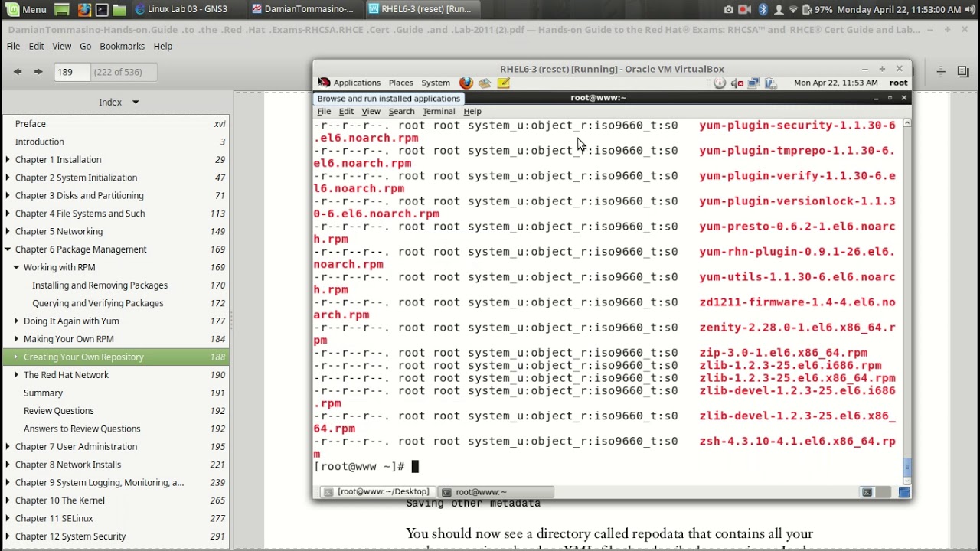Open Terminal menu in VM terminal window

click(439, 111)
